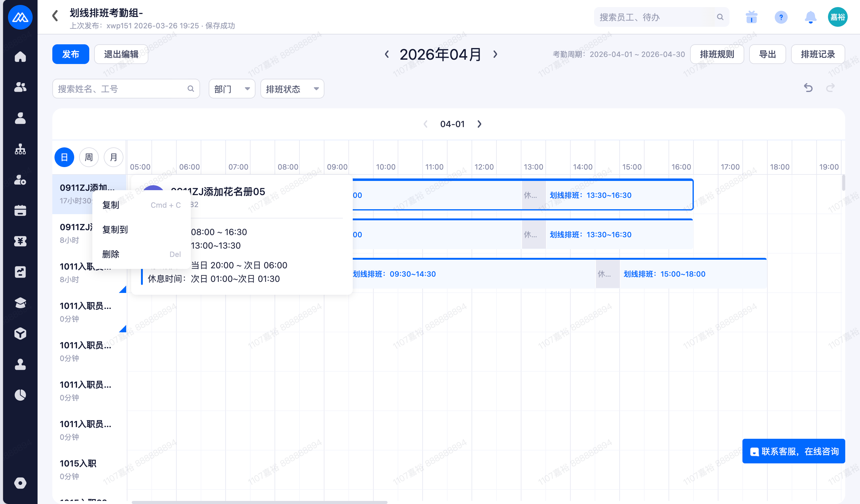Image resolution: width=860 pixels, height=504 pixels.
Task: Expand the 部门 dropdown
Action: tap(232, 89)
